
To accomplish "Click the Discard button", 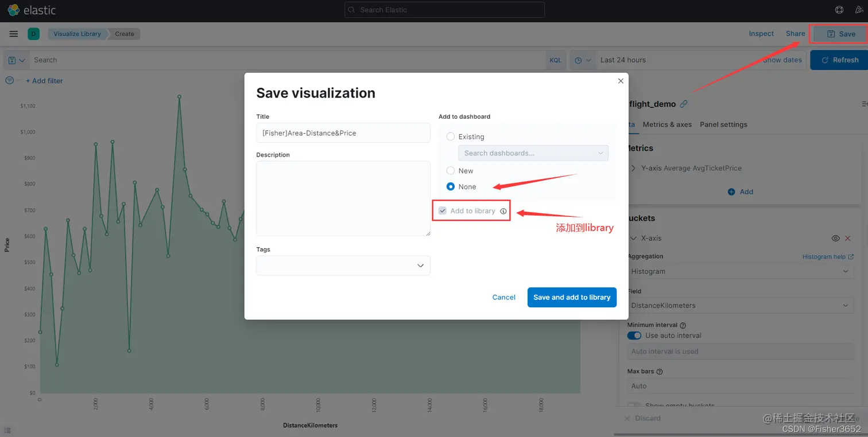I will 642,418.
